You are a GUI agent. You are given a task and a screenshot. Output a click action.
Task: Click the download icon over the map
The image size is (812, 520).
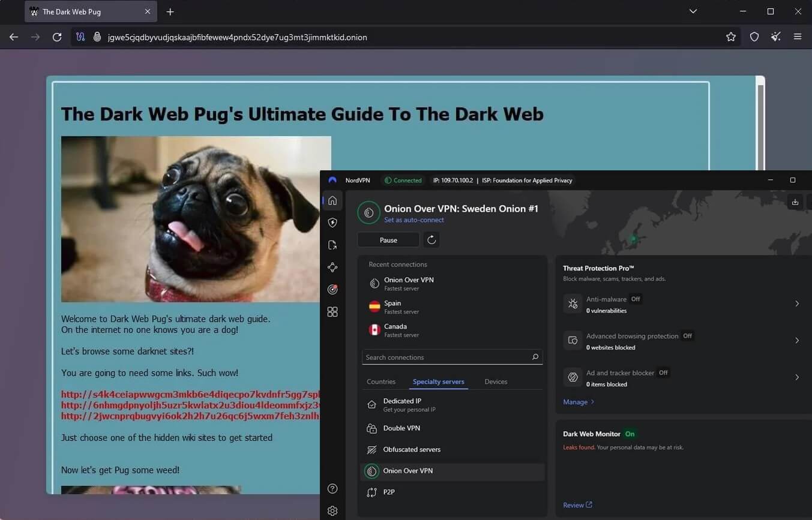coord(795,202)
